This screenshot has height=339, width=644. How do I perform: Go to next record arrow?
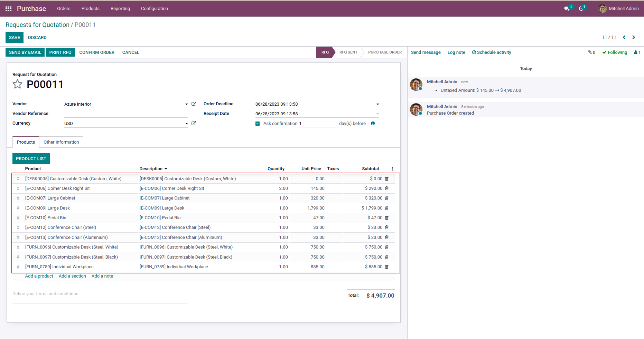[x=634, y=37]
